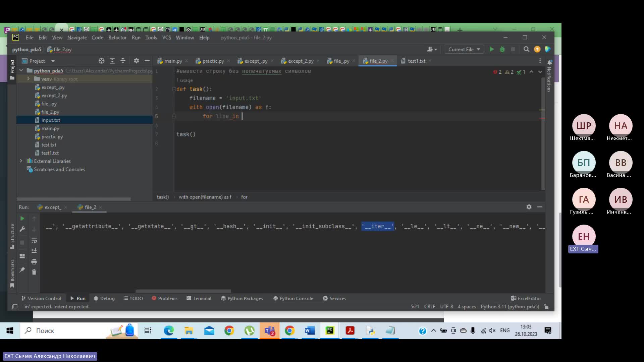Open Notifications bell in right sidebar
644x362 pixels.
550,63
